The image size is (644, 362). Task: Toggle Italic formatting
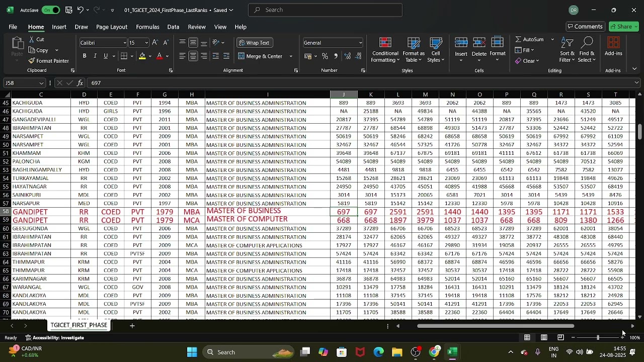point(95,56)
